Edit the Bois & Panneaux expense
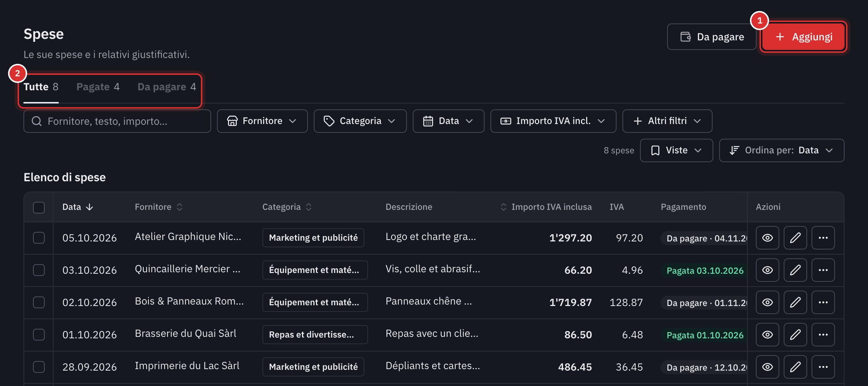This screenshot has width=868, height=386. pyautogui.click(x=795, y=302)
